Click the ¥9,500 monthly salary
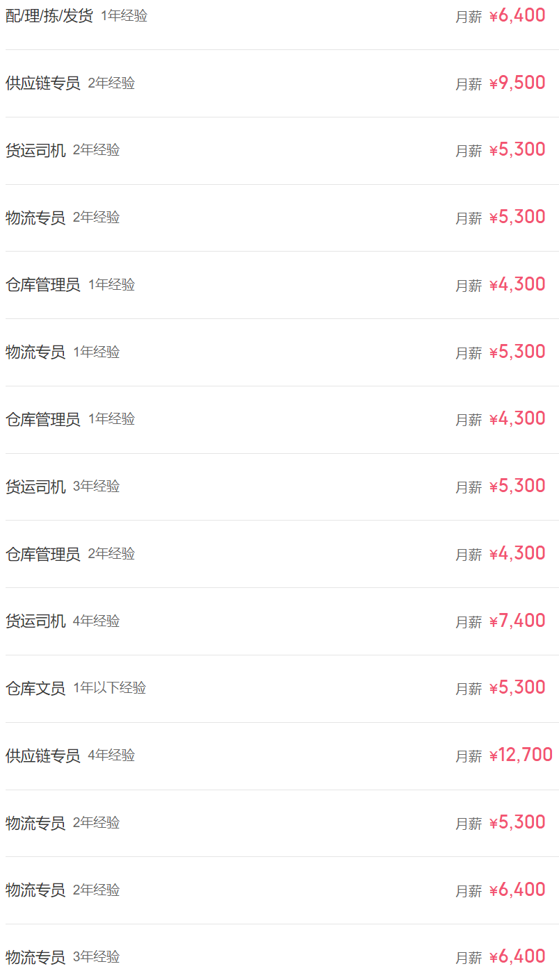The image size is (559, 980). [517, 83]
